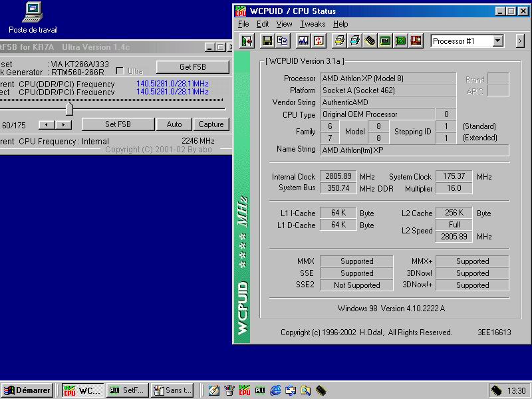532x399 pixels.
Task: Click the Get FSB button
Action: [193, 67]
